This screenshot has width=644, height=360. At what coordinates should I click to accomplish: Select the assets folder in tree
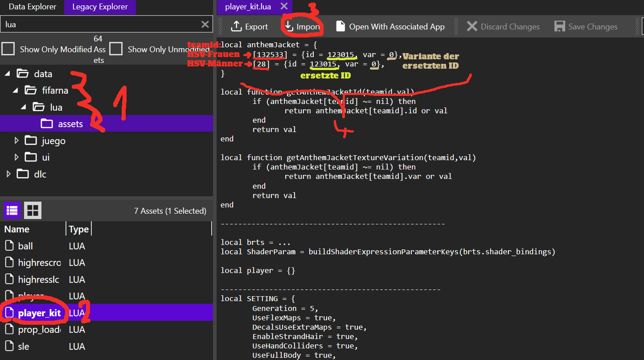(70, 124)
